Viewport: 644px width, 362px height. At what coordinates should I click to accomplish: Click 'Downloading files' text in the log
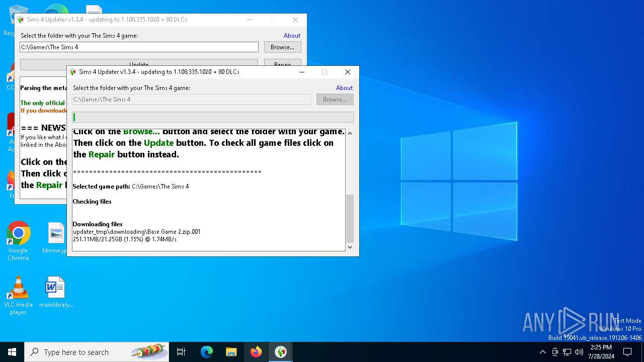[x=98, y=224]
